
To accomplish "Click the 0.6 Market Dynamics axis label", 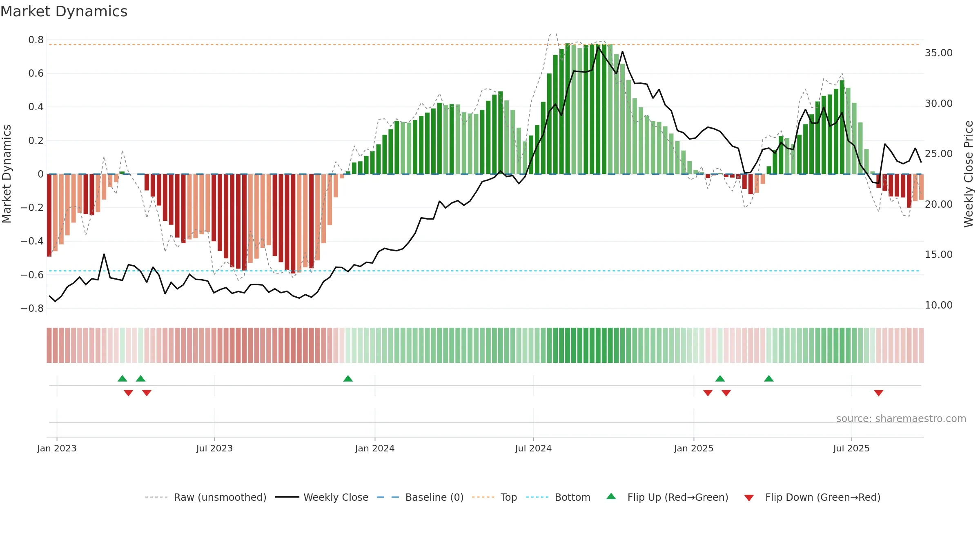I will coord(36,73).
